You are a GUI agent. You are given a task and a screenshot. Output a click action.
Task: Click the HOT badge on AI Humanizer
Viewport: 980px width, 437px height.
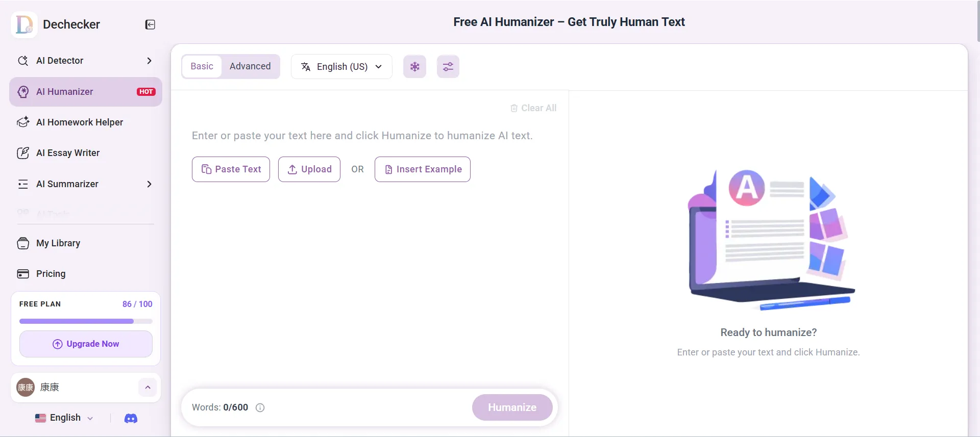click(146, 92)
